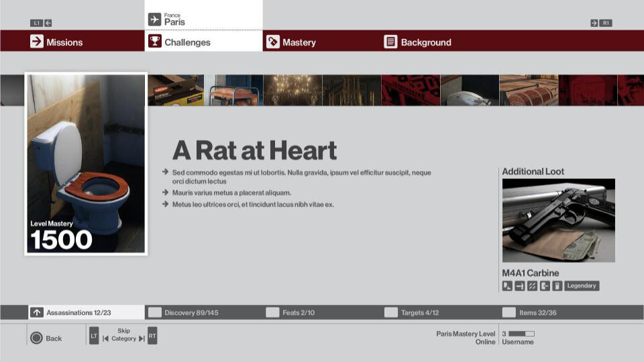Select the grey sack challenge thumbnail
644x362 pixels.
point(470,90)
